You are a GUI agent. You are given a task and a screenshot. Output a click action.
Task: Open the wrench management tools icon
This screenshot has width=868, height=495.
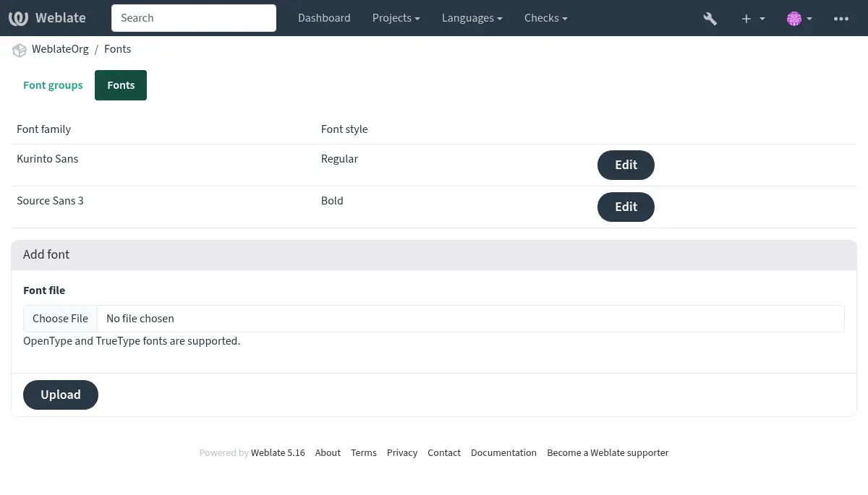(x=710, y=18)
